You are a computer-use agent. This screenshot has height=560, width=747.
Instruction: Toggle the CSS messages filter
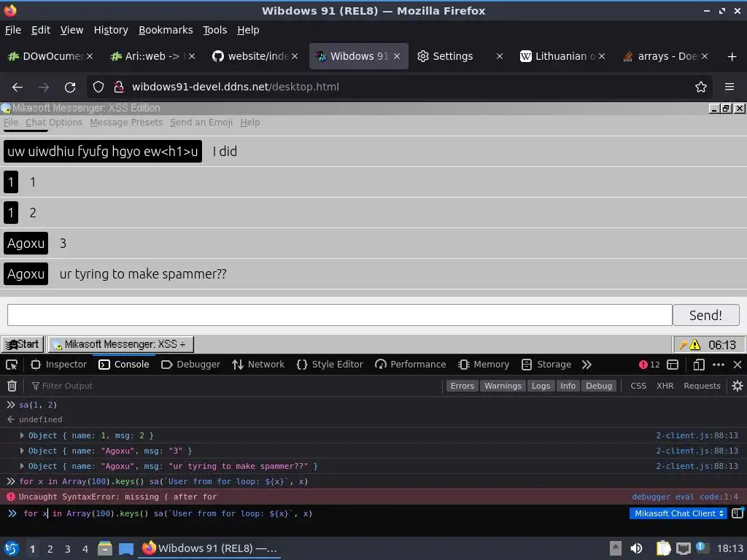coord(638,386)
